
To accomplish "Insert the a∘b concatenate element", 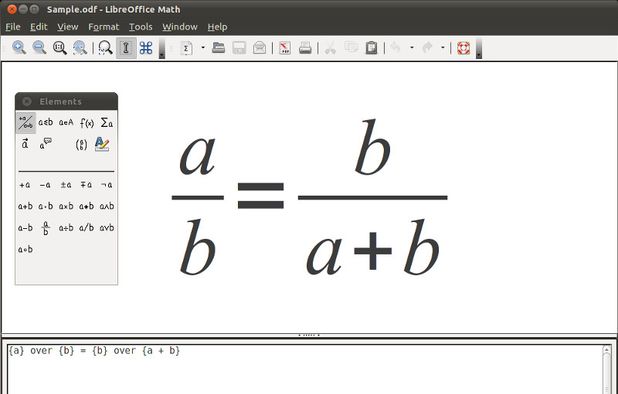I will pyautogui.click(x=25, y=249).
